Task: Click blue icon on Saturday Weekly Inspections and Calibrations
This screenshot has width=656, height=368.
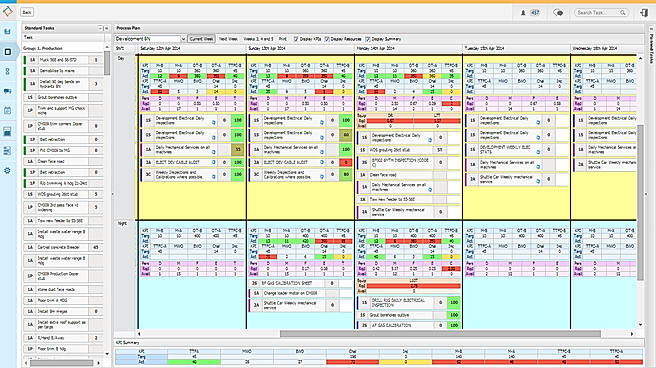Action: [x=213, y=177]
